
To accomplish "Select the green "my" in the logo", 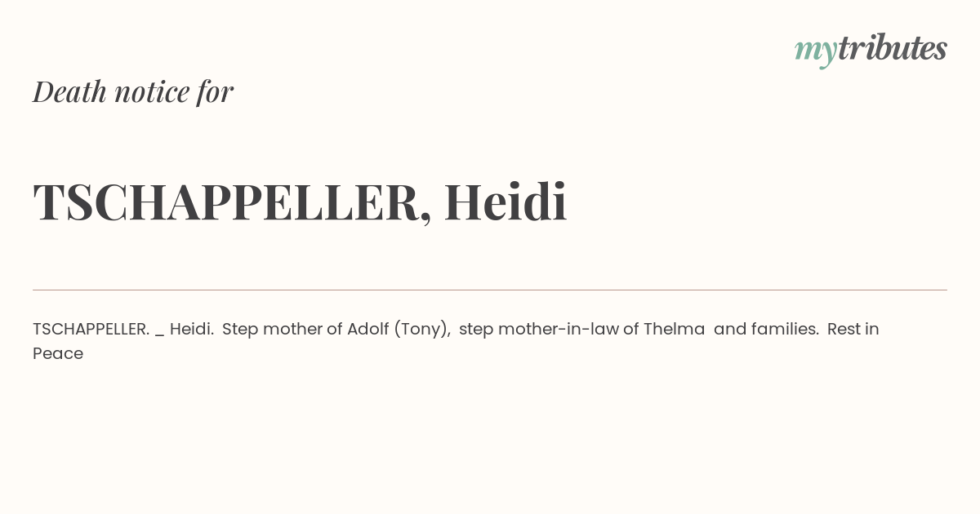I will pos(816,51).
